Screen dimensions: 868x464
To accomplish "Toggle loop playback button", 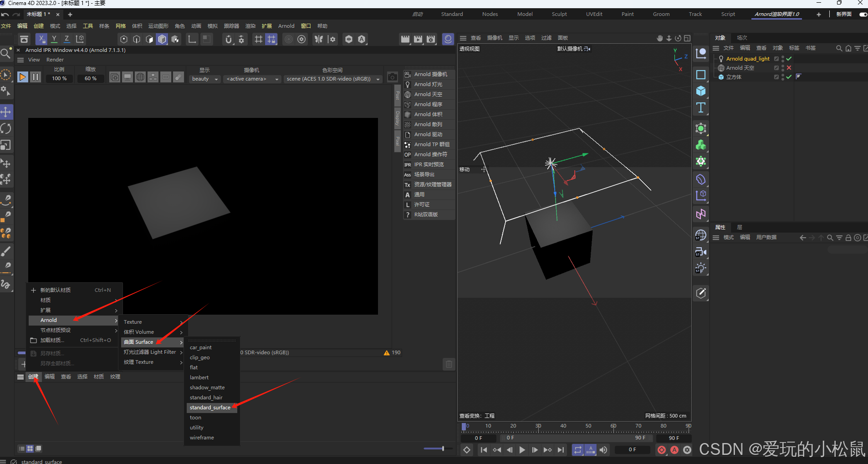I will [x=577, y=450].
